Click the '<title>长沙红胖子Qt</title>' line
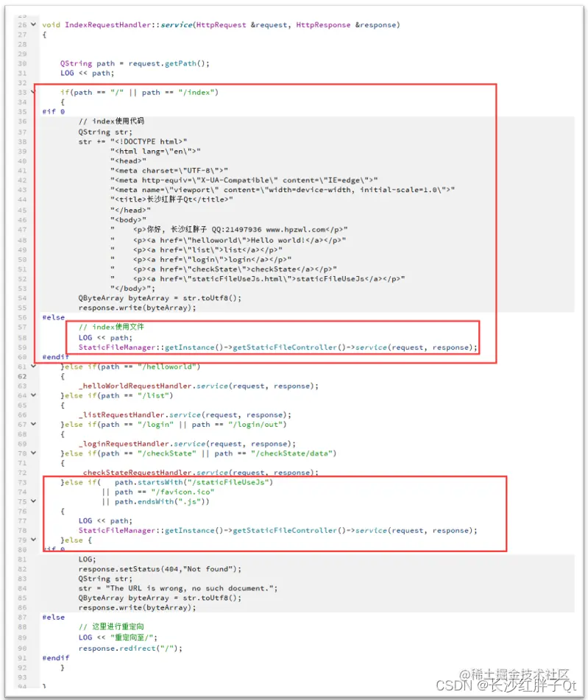Screen dimensions: 588x700 (171, 199)
